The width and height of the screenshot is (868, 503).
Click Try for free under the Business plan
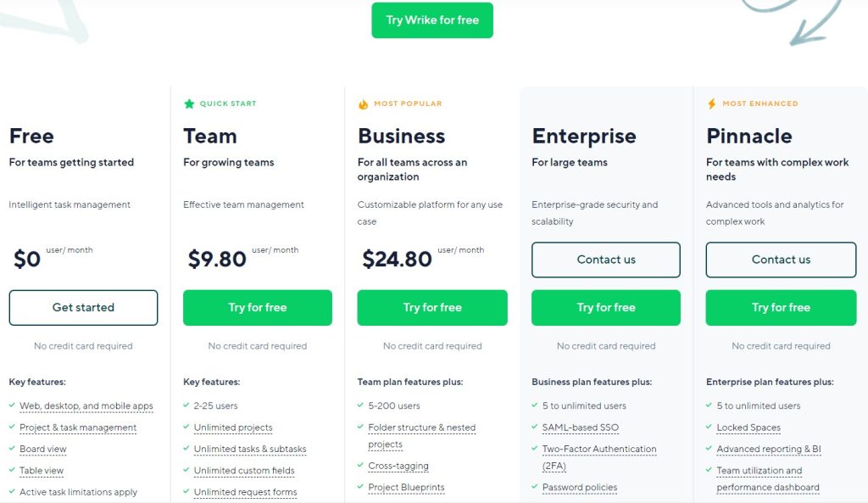(x=432, y=307)
